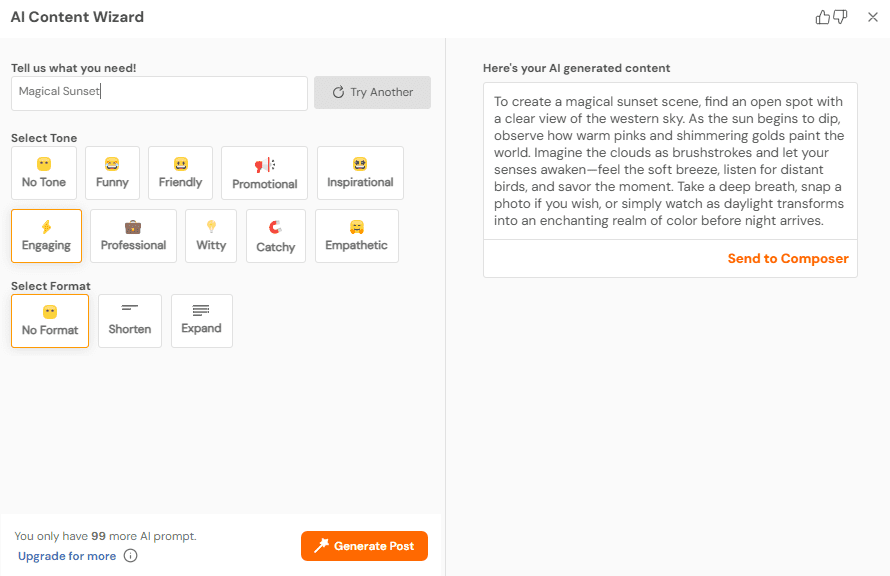The height and width of the screenshot is (576, 890).
Task: Click into the Magical Sunset prompt field
Action: point(160,93)
